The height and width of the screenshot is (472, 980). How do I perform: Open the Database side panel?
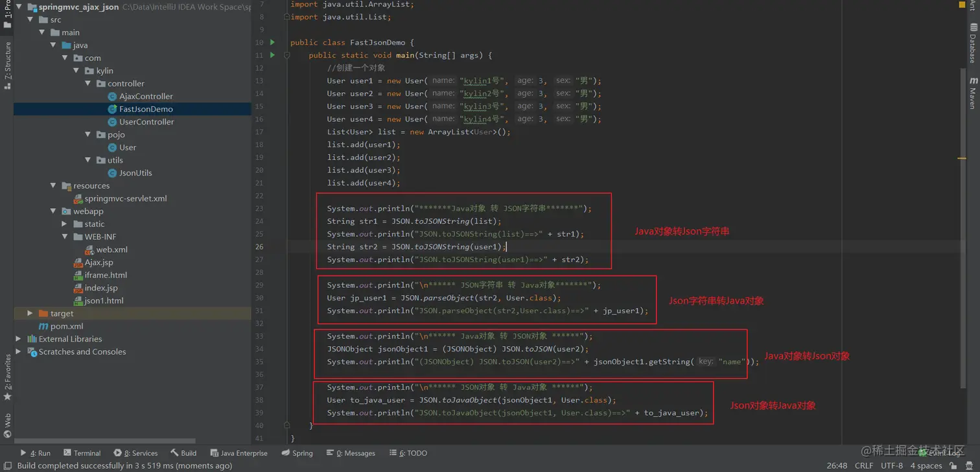973,43
